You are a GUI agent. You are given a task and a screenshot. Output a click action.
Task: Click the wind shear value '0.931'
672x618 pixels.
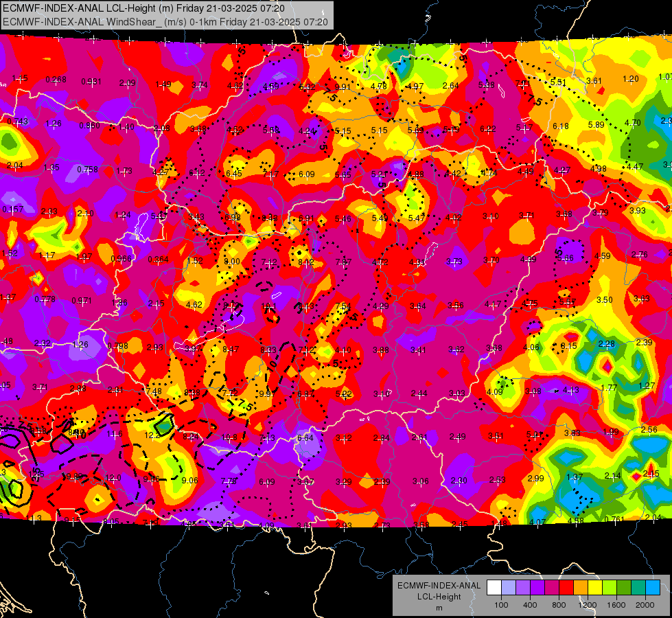91,82
